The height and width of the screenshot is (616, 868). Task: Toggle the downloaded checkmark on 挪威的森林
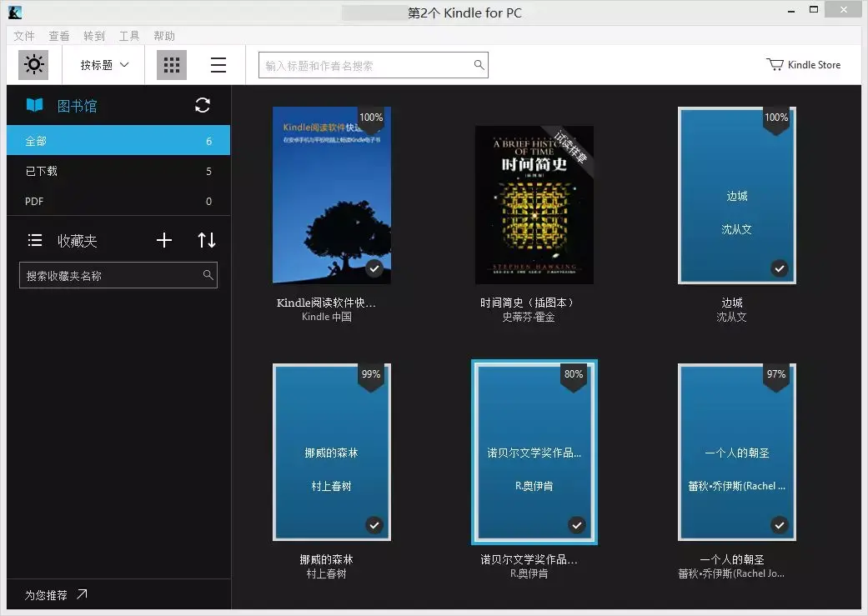tap(374, 525)
